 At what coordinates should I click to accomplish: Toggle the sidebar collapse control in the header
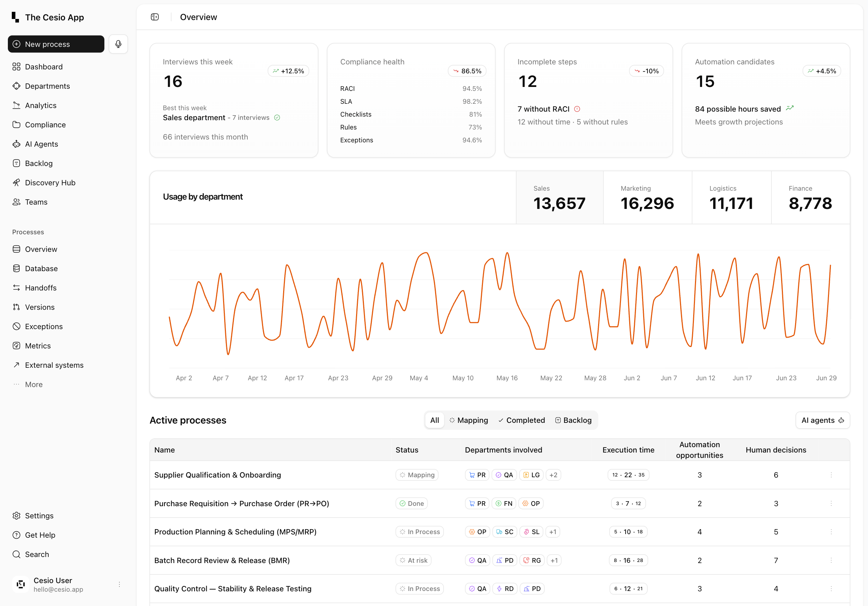point(155,17)
